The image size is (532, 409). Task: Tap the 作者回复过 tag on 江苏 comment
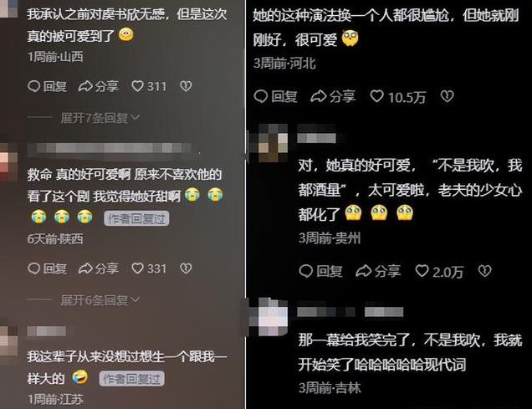pos(131,379)
